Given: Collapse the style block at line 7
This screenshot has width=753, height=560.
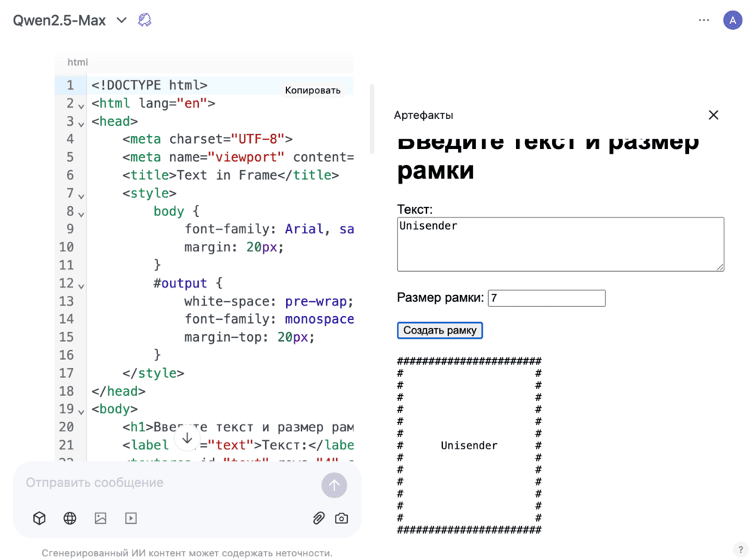Looking at the screenshot, I should pyautogui.click(x=81, y=196).
